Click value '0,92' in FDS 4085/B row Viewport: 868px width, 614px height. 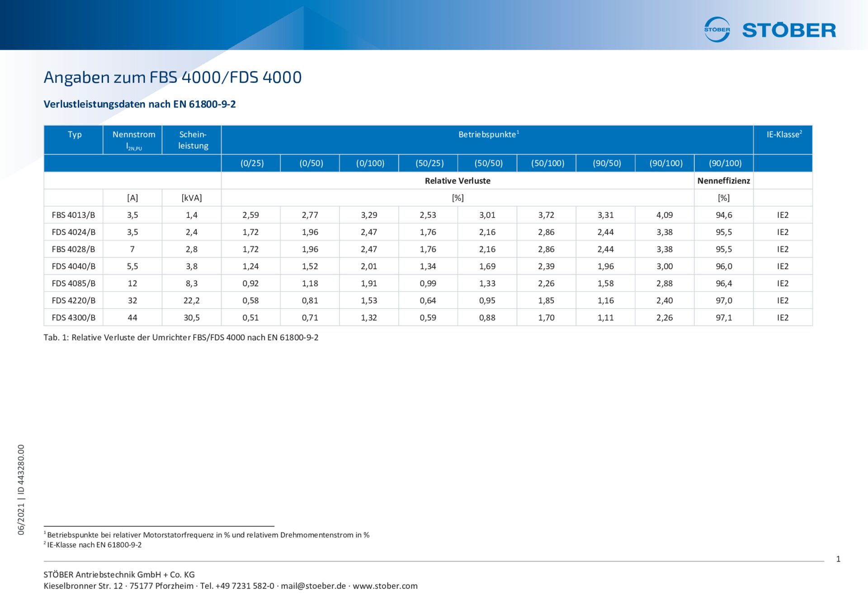coord(250,283)
